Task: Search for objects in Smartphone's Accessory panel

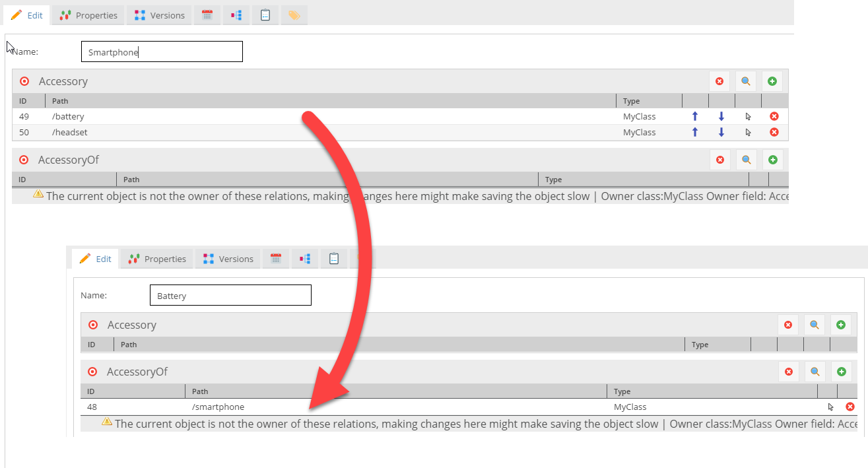Action: pyautogui.click(x=746, y=81)
